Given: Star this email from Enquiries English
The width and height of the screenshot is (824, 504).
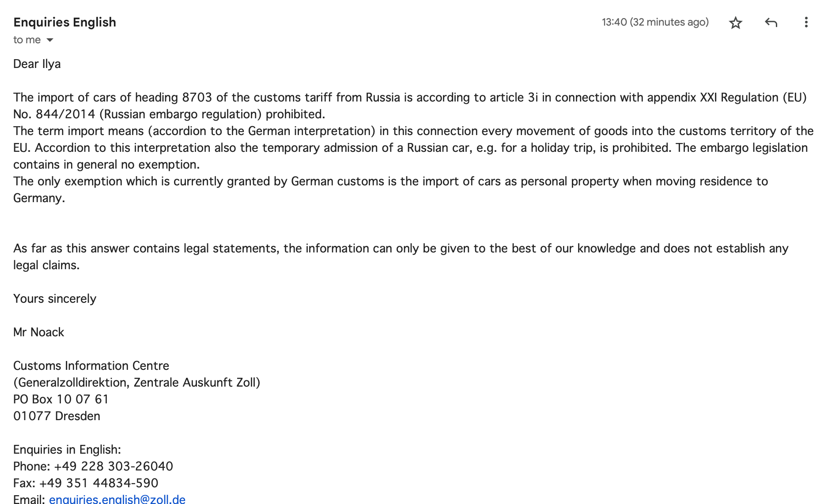Looking at the screenshot, I should 735,23.
